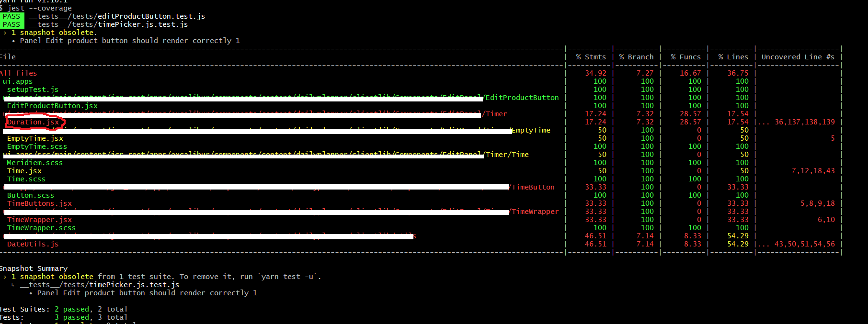Click 8.33 funcs value in DateUtils.js row
868x324 pixels.
pos(693,244)
